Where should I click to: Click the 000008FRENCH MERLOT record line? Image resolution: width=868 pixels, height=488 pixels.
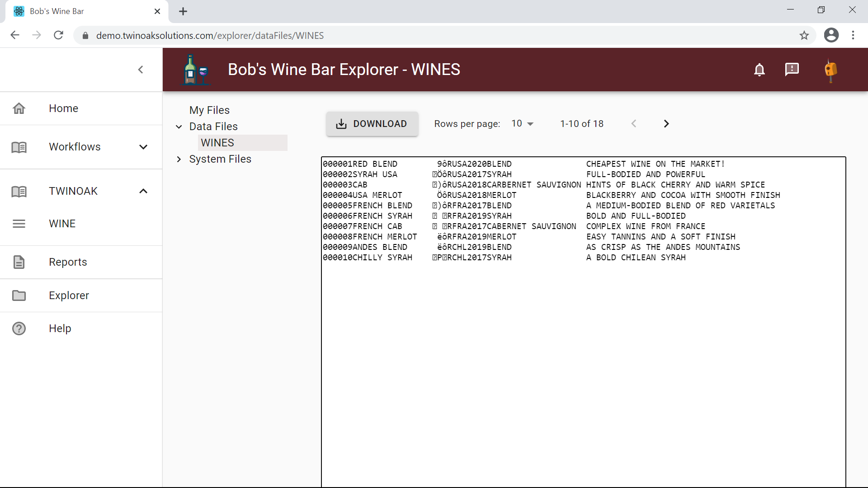[529, 237]
